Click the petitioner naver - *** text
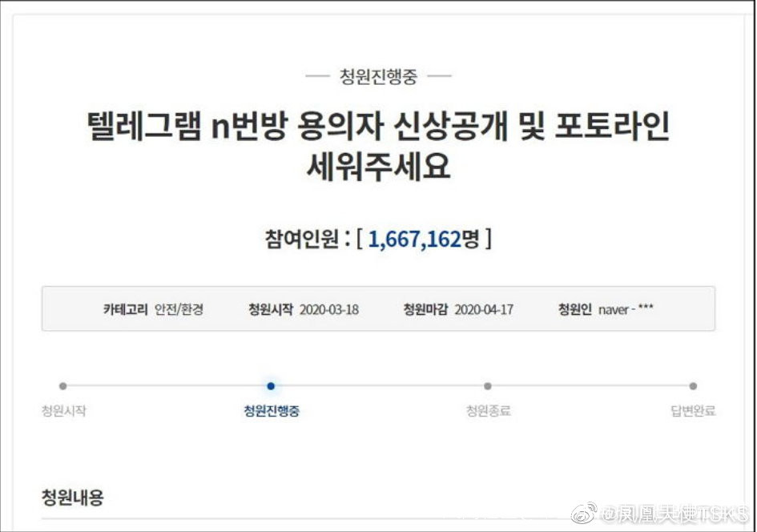 pos(626,309)
